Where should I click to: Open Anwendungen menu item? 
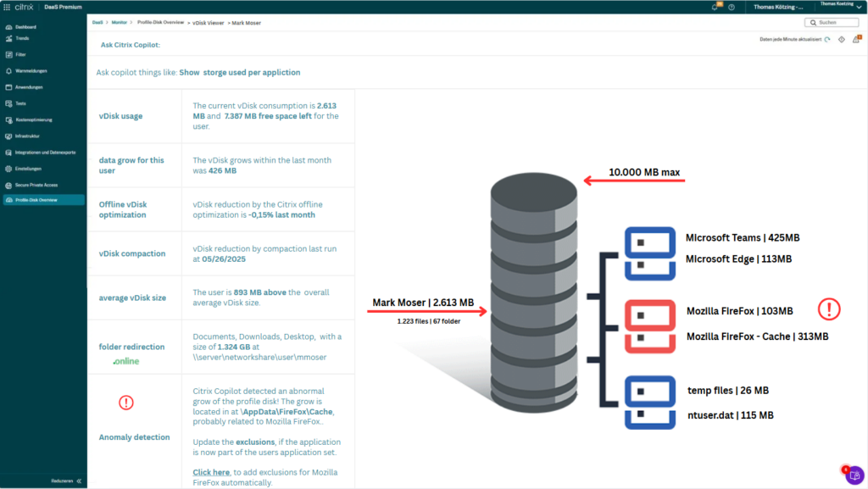29,87
